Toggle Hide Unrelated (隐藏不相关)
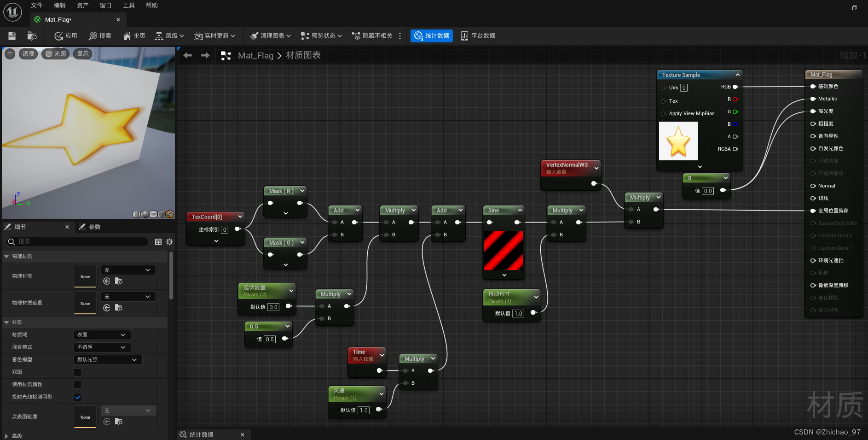The height and width of the screenshot is (440, 868). [372, 36]
